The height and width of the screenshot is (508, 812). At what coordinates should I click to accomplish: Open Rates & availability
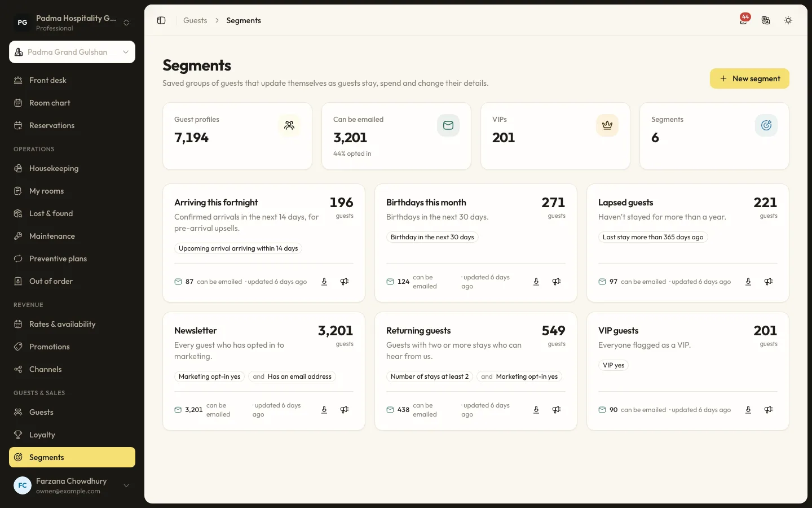(72, 324)
